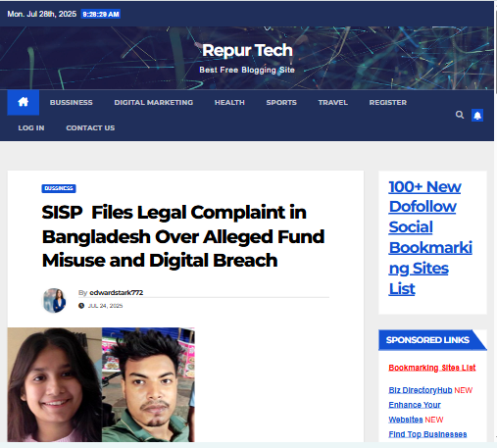Go to the Home icon in navigation
The width and height of the screenshot is (497, 448).
(24, 103)
